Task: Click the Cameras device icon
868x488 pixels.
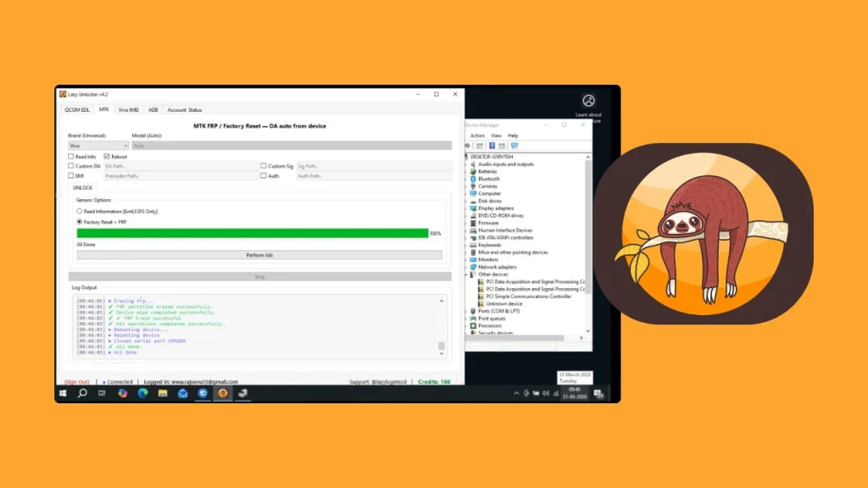Action: click(x=473, y=186)
